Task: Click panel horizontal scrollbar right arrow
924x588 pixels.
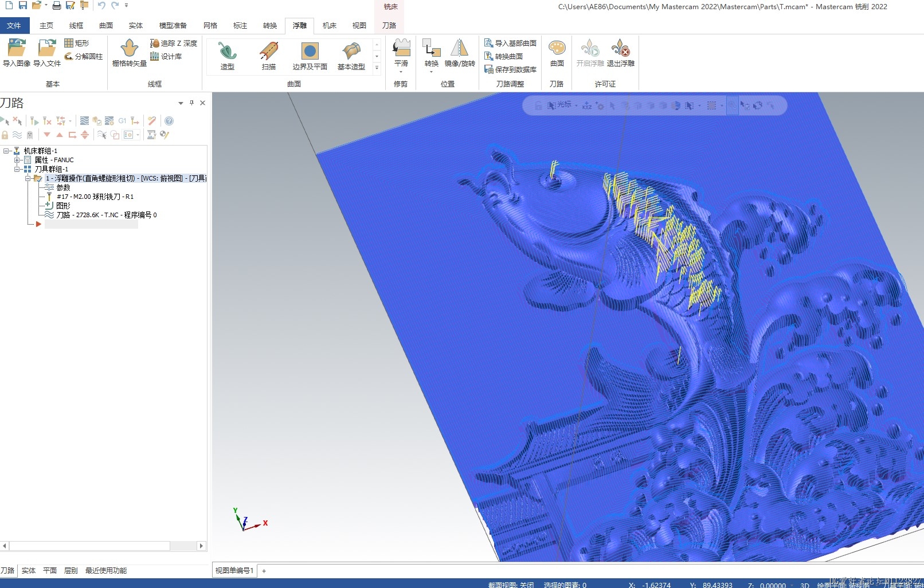Action: [201, 546]
